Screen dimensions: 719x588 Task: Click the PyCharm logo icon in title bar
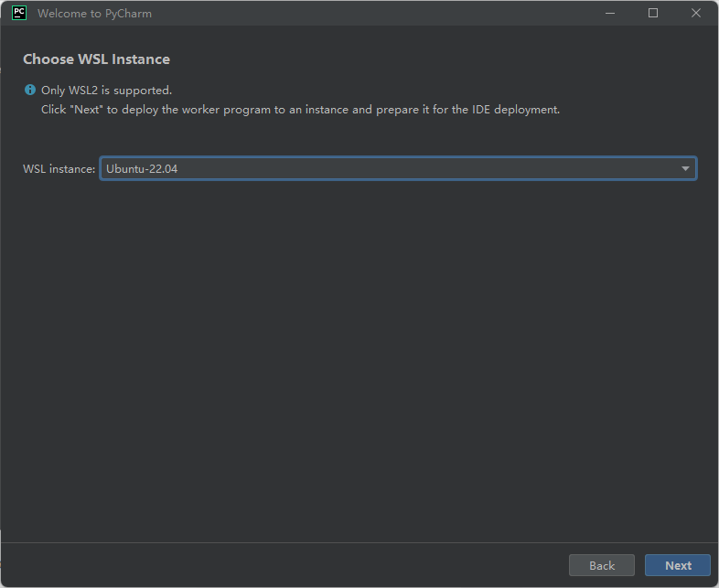[x=19, y=13]
